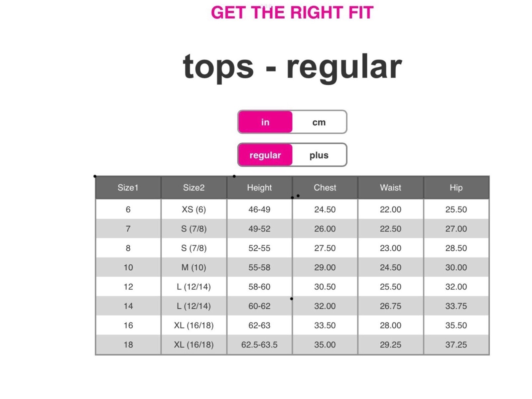Switch size chart to plus
The height and width of the screenshot is (399, 532).
pyautogui.click(x=319, y=155)
